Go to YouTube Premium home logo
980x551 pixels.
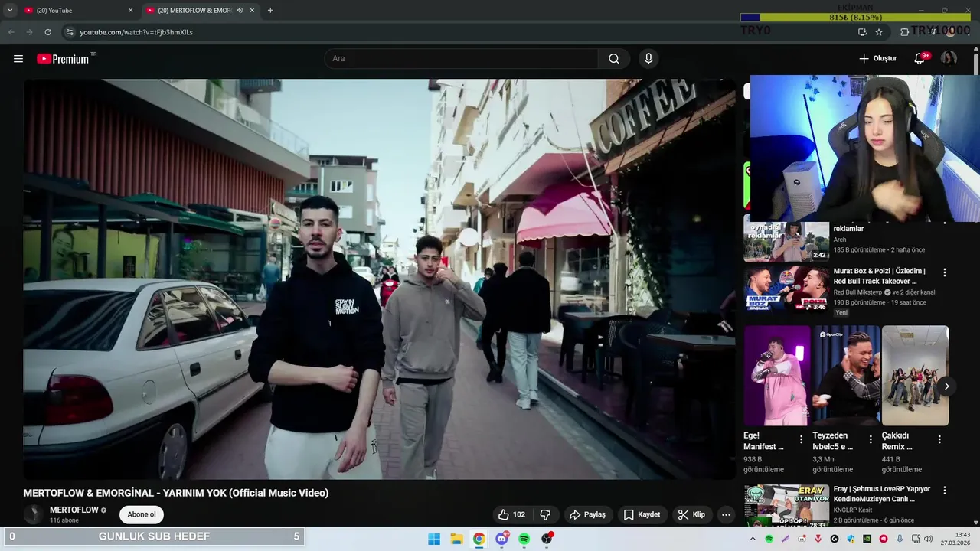[64, 59]
